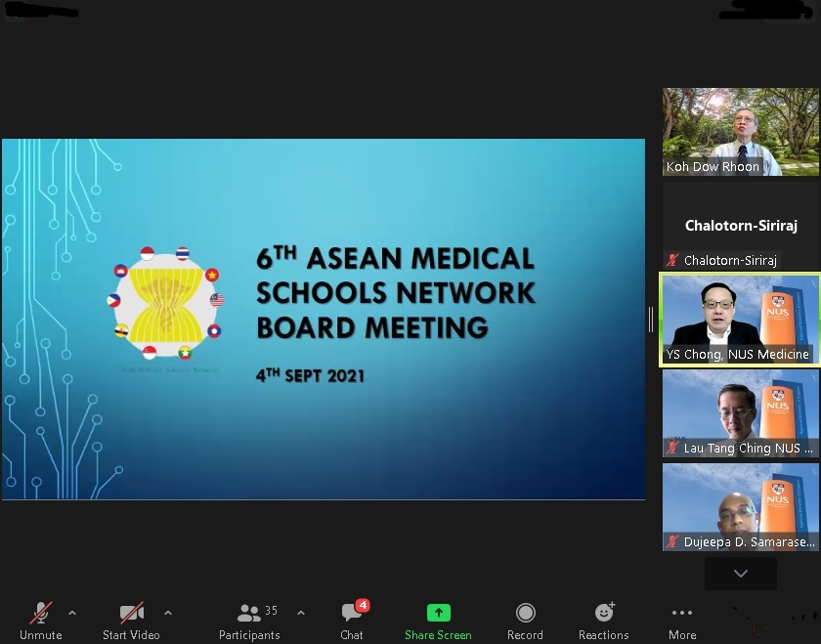Expand video options arrow beside Start Video
The height and width of the screenshot is (644, 821).
pyautogui.click(x=168, y=613)
